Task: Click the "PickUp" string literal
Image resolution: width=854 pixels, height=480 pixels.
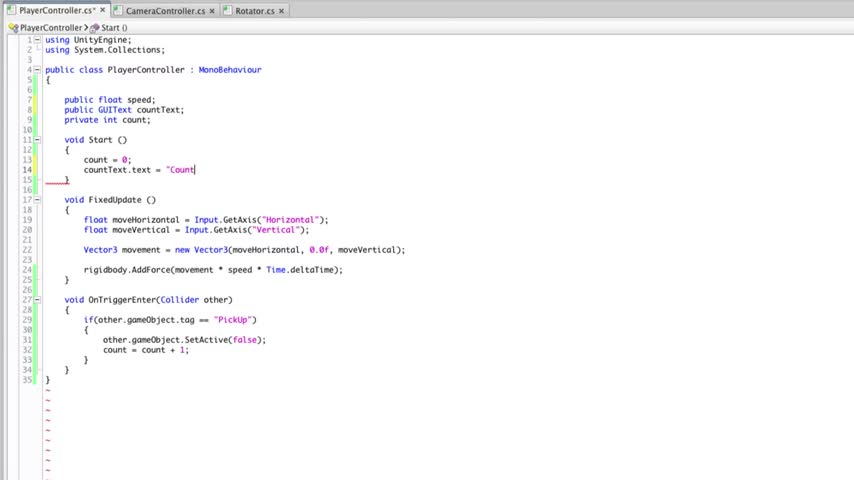Action: point(233,320)
